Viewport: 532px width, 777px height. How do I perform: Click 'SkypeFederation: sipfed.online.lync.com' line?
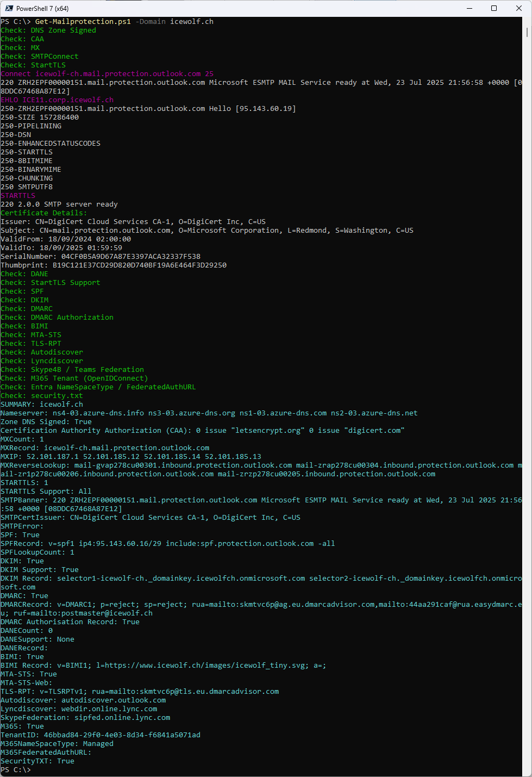(85, 718)
